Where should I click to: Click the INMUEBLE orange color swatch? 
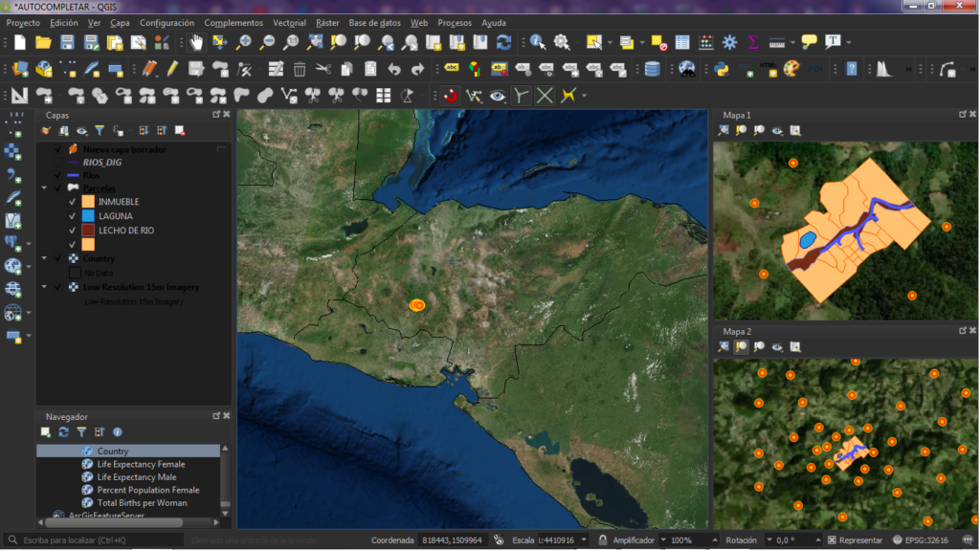point(88,202)
